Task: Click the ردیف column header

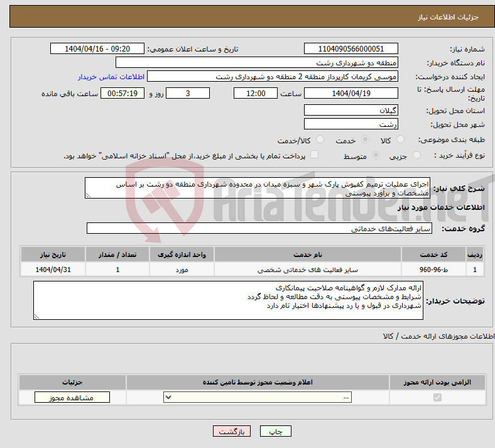Action: 475,254
